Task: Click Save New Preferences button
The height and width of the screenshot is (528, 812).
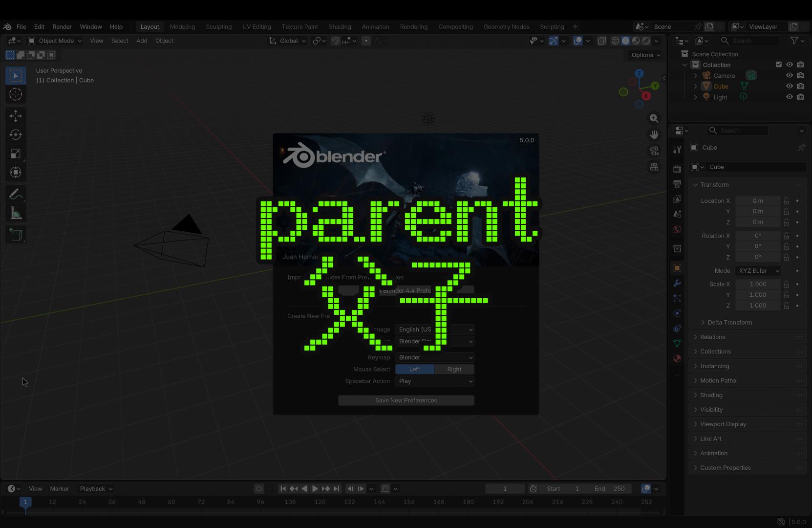Action: coord(406,400)
